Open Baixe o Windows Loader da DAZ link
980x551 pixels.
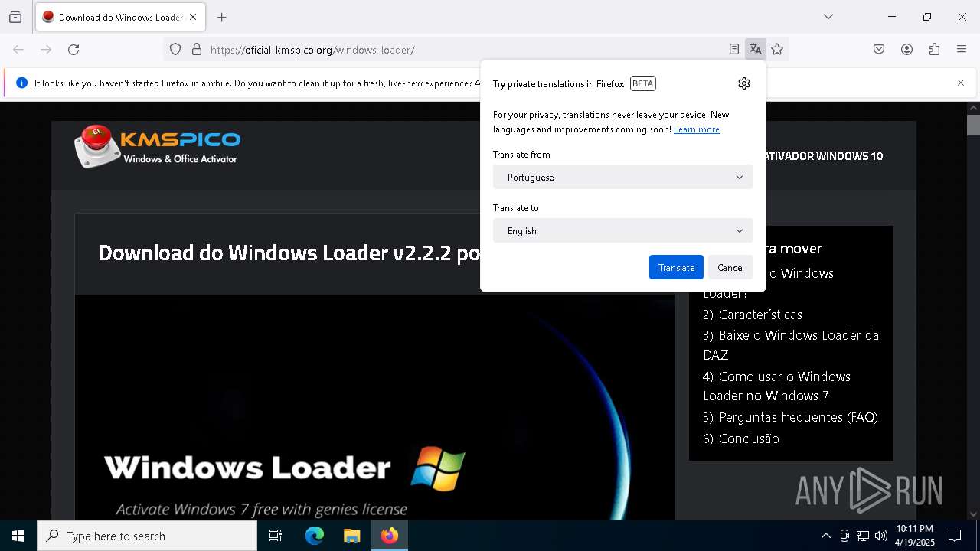pyautogui.click(x=791, y=345)
